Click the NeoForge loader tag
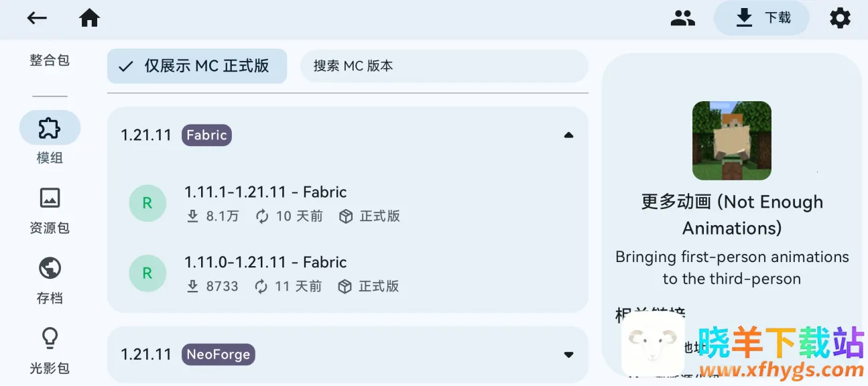This screenshot has width=868, height=386. click(218, 355)
